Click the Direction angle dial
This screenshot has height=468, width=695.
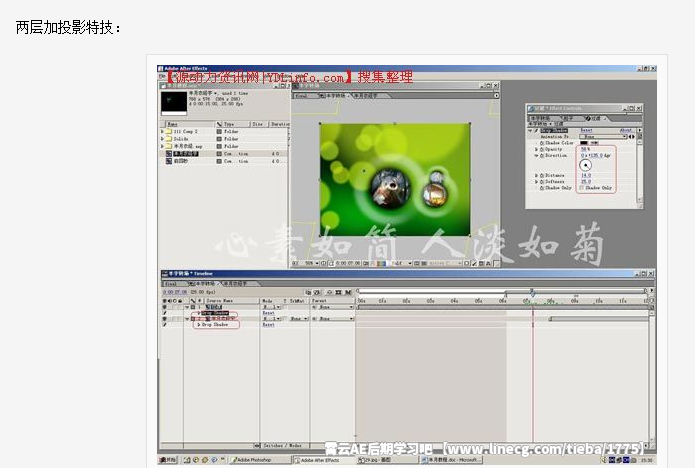coord(586,165)
